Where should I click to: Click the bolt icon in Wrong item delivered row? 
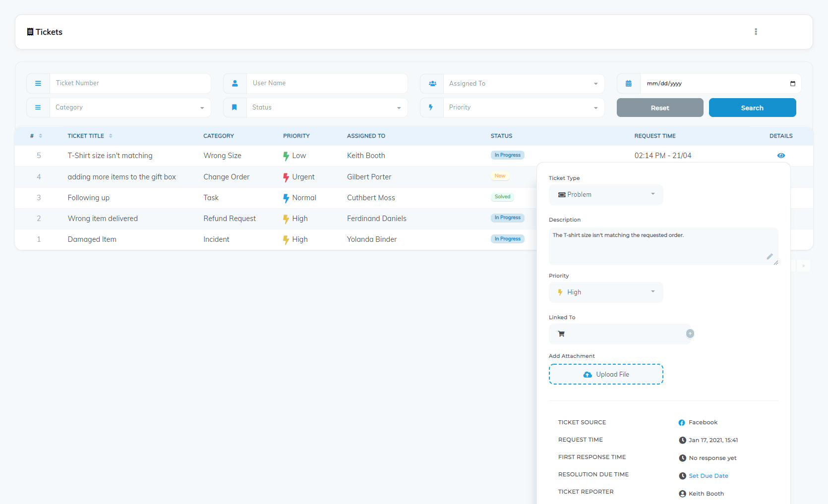pos(286,219)
